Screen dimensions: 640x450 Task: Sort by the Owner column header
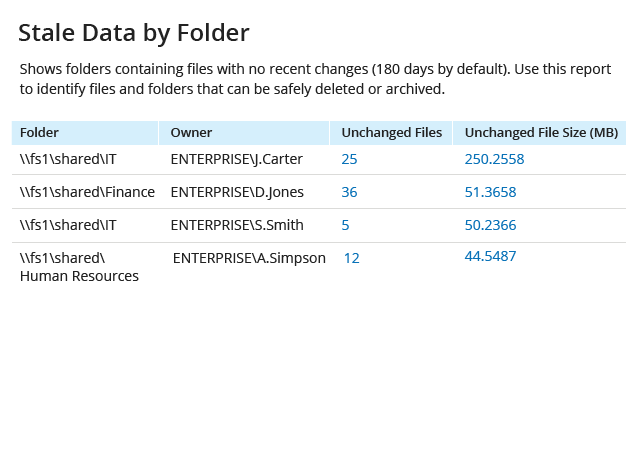(x=191, y=133)
